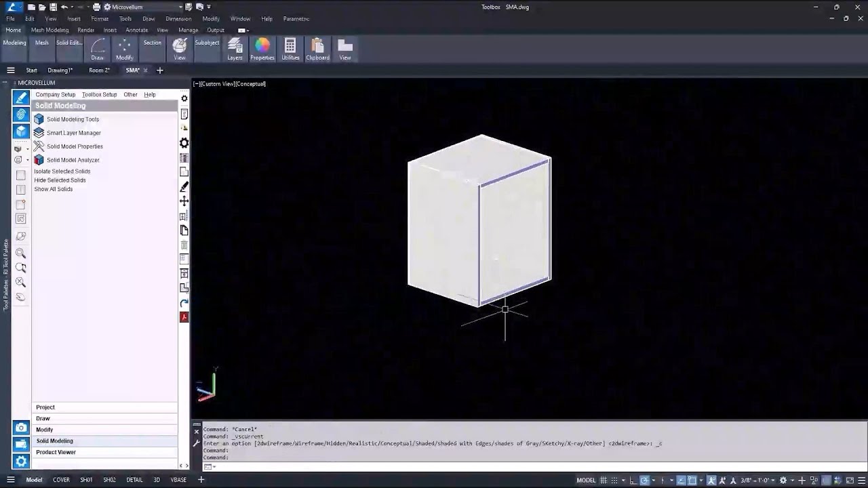Image resolution: width=868 pixels, height=488 pixels.
Task: Click the marker pen icon in the Microvellum toolbar
Action: coord(184,186)
